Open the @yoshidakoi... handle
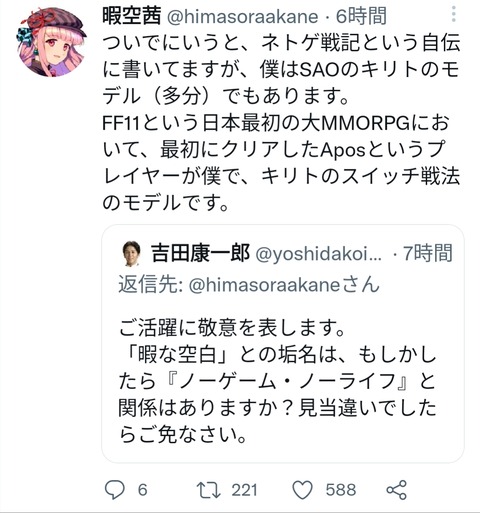This screenshot has height=513, width=480. [x=319, y=254]
